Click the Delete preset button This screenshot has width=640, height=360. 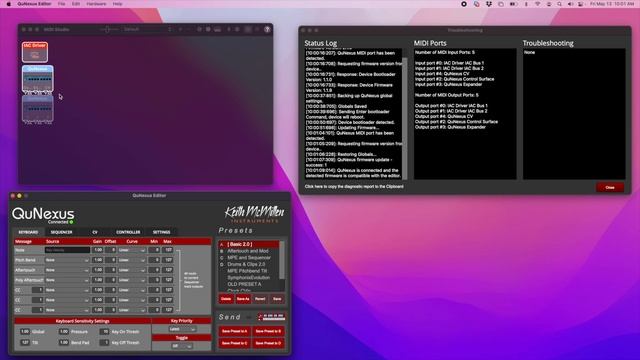coord(226,299)
